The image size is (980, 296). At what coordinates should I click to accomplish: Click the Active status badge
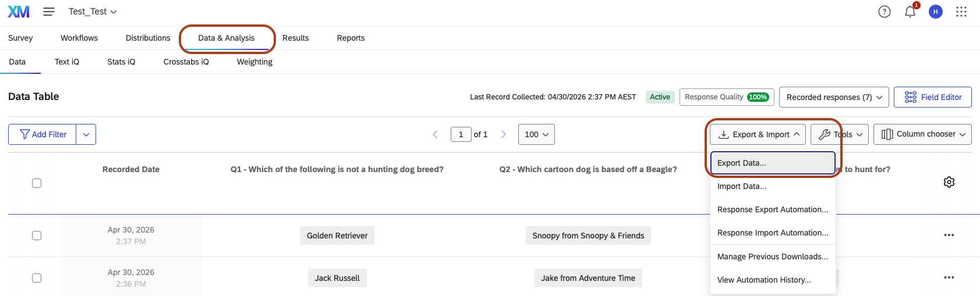[x=660, y=97]
